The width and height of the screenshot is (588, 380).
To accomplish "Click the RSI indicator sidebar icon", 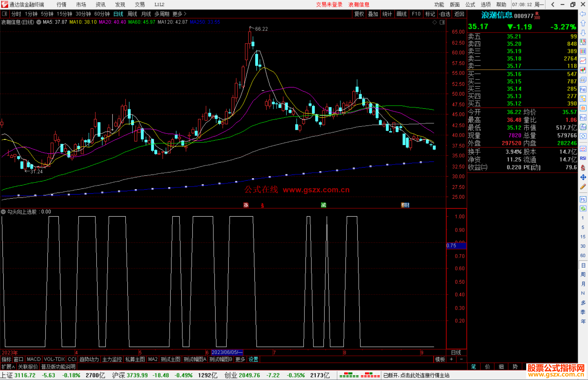I will pyautogui.click(x=583, y=158).
